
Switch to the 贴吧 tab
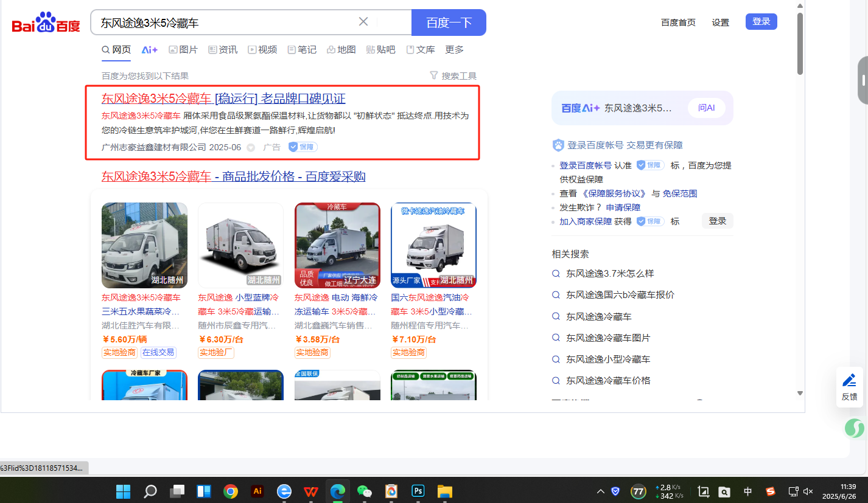point(380,50)
